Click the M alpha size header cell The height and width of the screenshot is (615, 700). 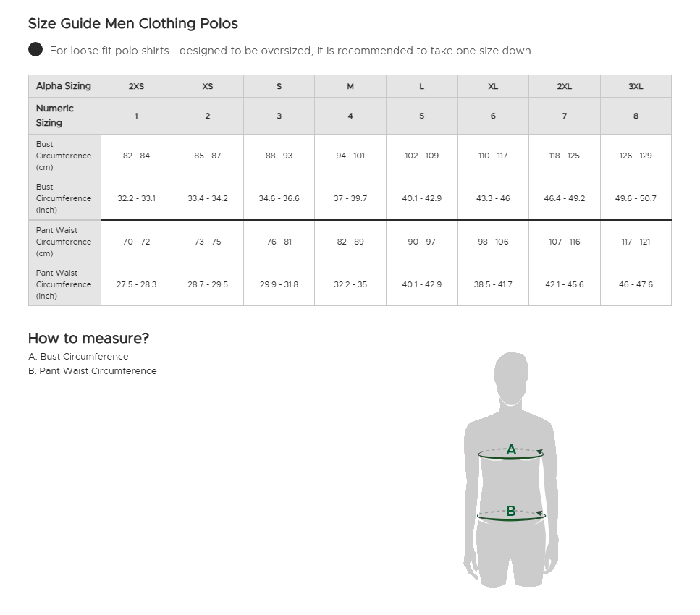[x=350, y=86]
